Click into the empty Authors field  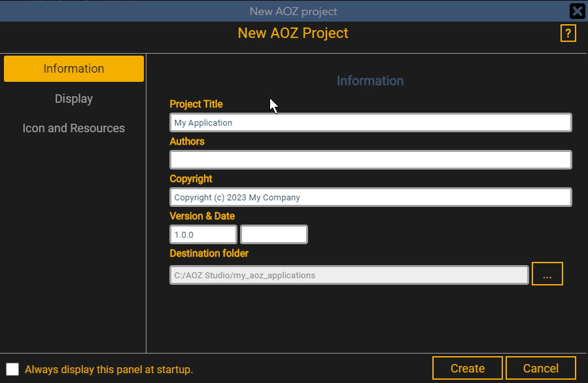point(370,160)
